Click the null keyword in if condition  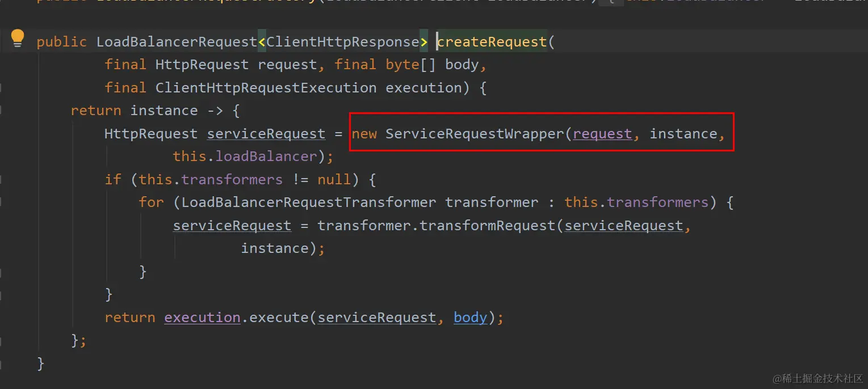click(x=334, y=180)
